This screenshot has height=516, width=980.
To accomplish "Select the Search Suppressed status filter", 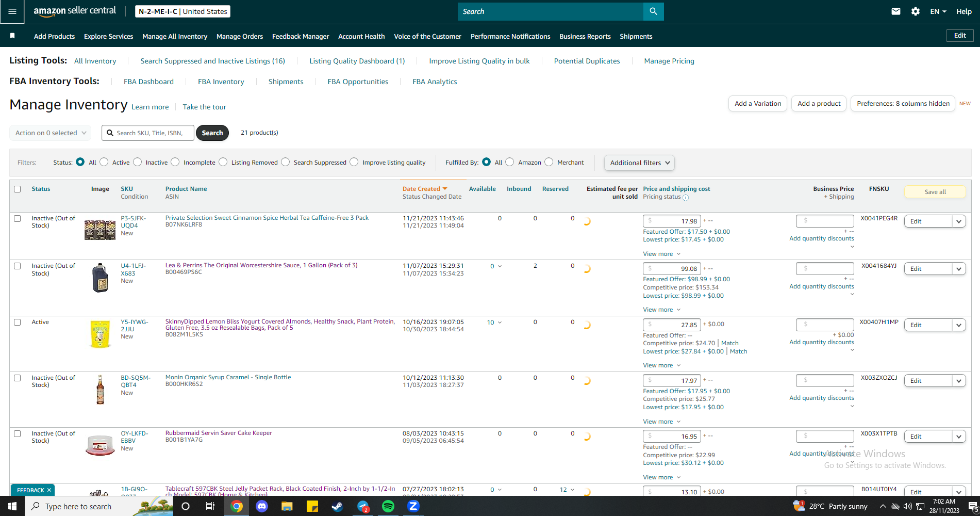I will coord(286,162).
